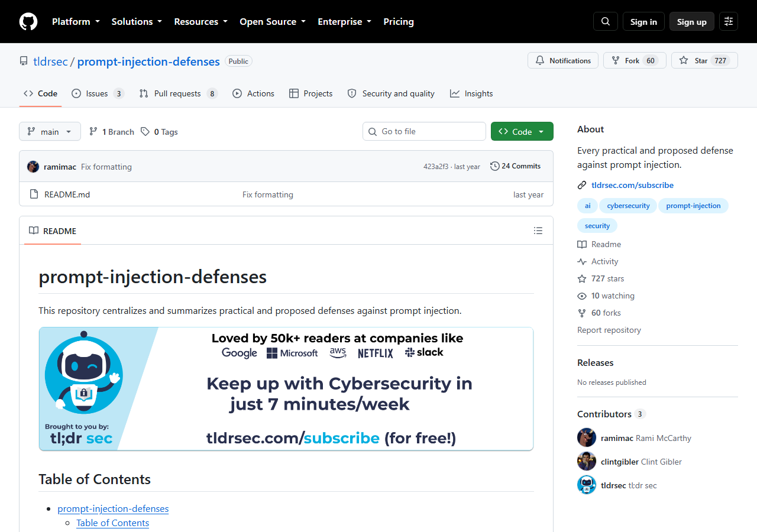Viewport: 757px width, 532px height.
Task: Open the README.md file link
Action: click(67, 194)
